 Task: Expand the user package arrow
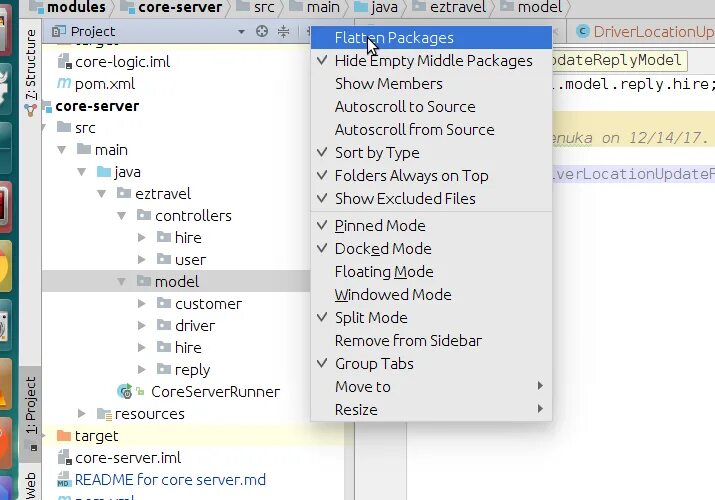coord(141,259)
